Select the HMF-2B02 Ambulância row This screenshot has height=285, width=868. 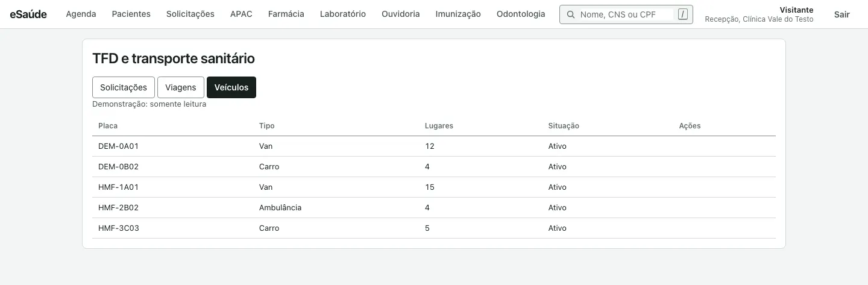pyautogui.click(x=434, y=208)
